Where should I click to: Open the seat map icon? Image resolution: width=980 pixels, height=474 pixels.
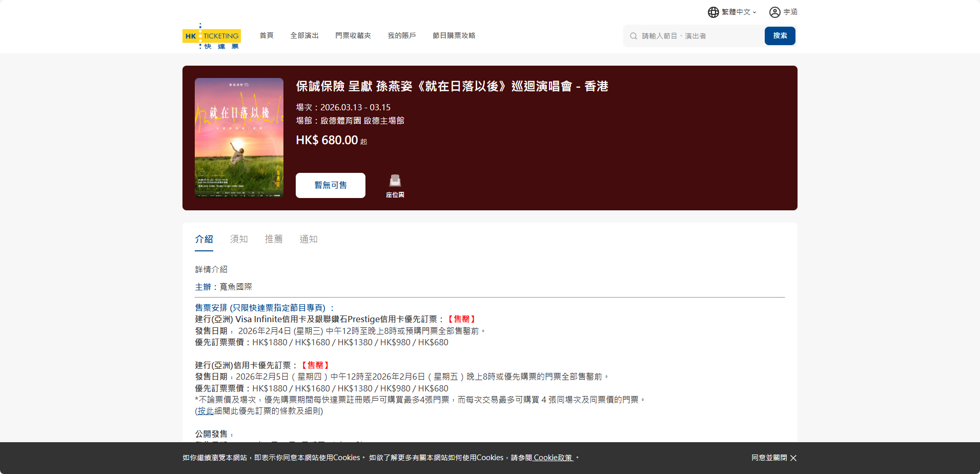click(395, 181)
